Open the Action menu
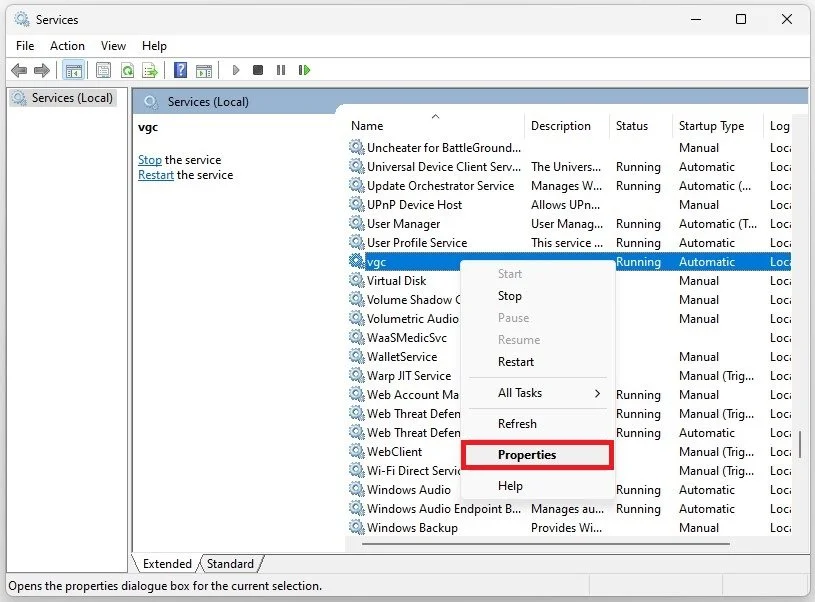The height and width of the screenshot is (602, 815). (x=67, y=46)
